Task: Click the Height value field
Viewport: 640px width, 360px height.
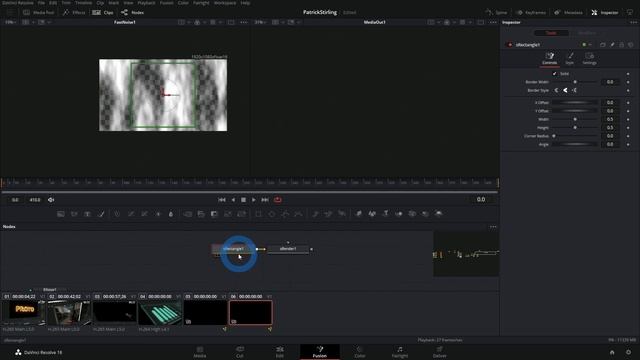Action: [610, 128]
